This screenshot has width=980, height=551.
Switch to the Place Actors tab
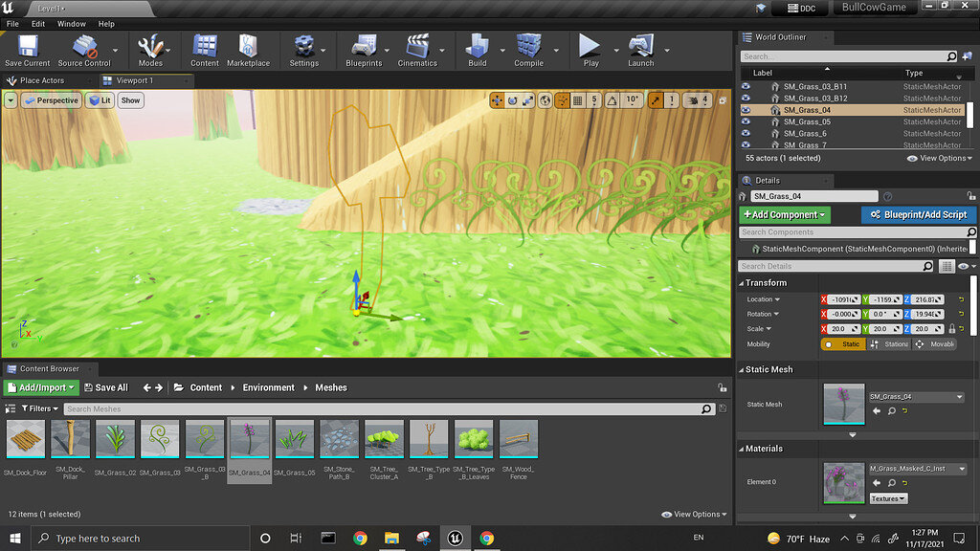42,80
